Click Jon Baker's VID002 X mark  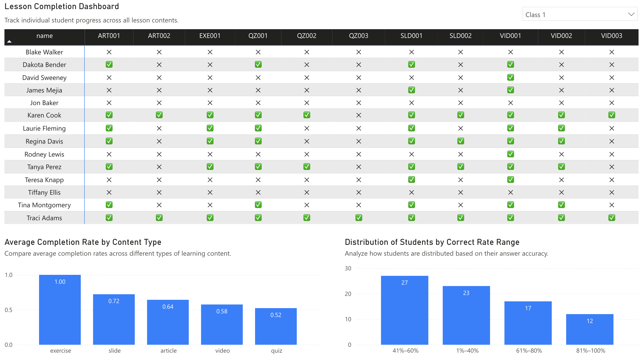561,103
